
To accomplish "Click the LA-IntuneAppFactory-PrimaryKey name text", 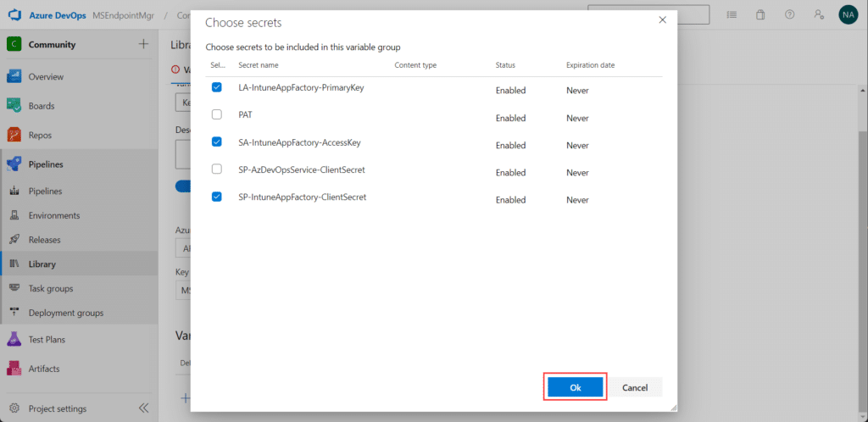I will 301,87.
